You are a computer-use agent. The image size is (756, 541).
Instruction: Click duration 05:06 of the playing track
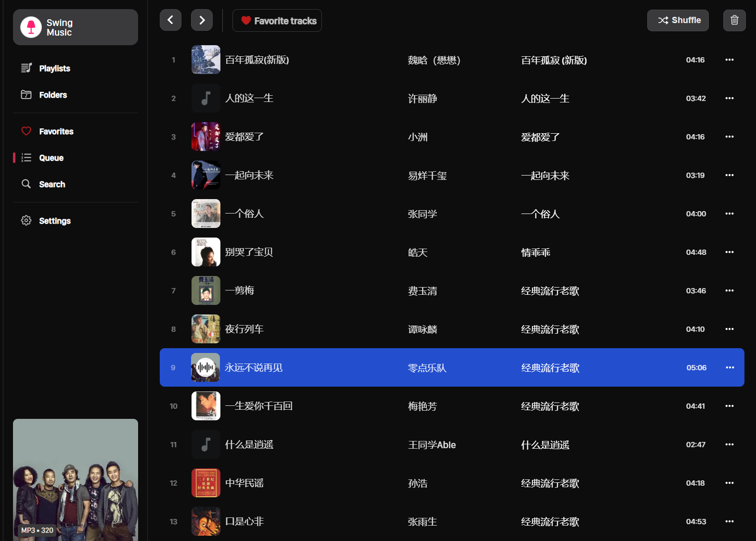[x=696, y=367]
